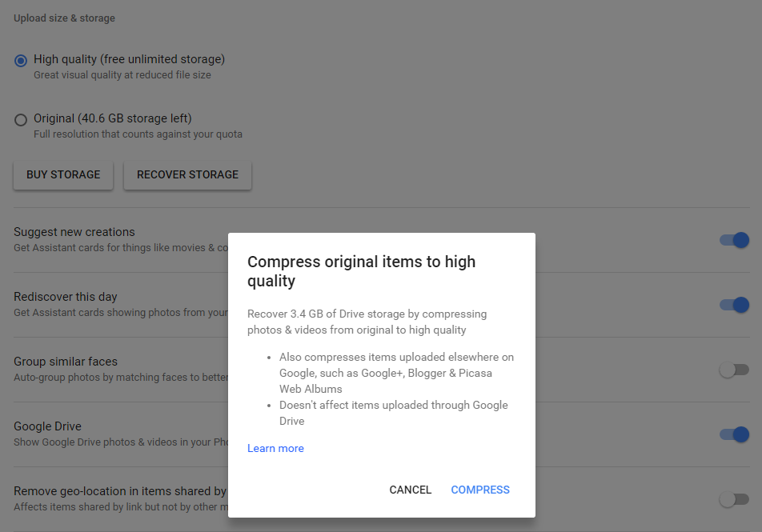Enable Remove geo-location toggle switch

[733, 499]
